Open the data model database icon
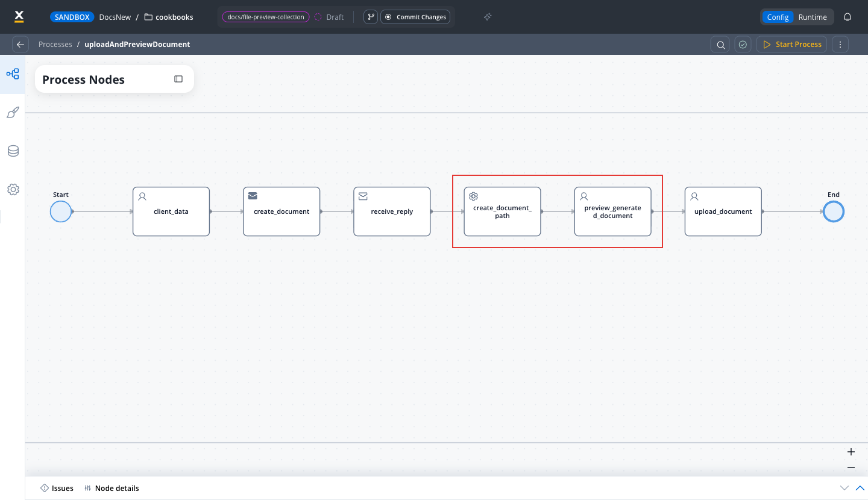Screen dimensions: 868x500 click(13, 151)
